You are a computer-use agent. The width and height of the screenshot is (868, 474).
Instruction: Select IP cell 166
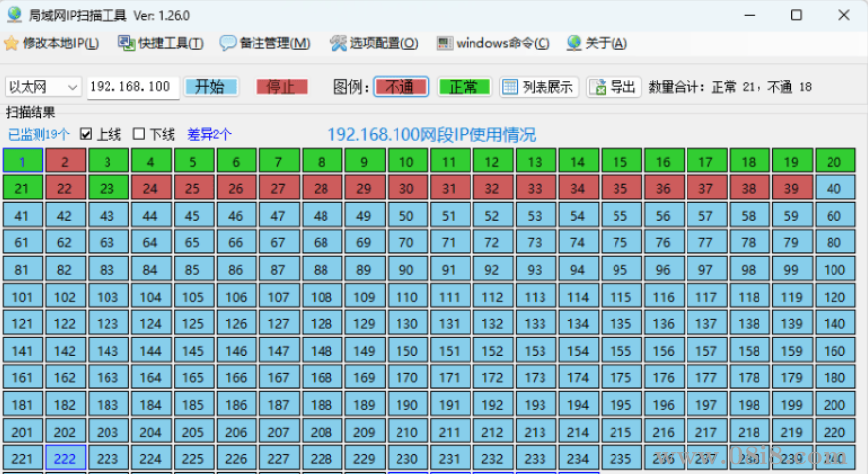tap(237, 377)
